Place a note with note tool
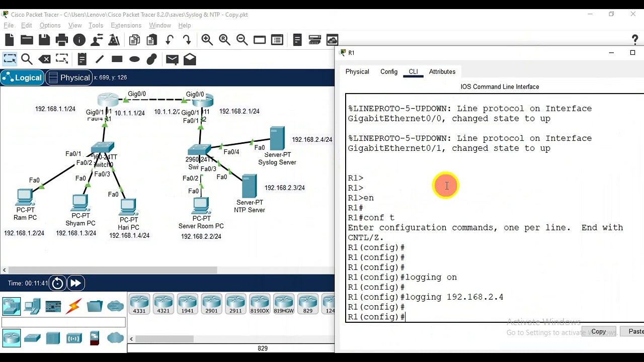 point(82,59)
